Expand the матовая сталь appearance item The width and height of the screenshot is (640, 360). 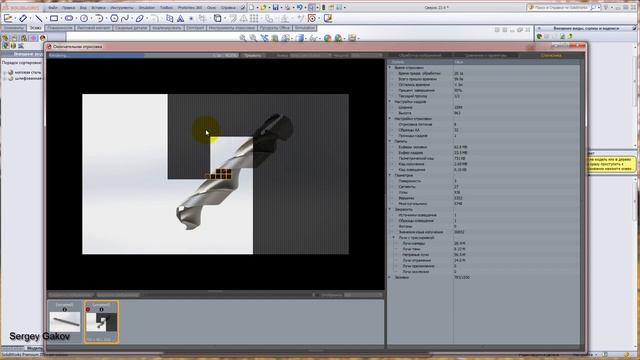click(x=4, y=72)
